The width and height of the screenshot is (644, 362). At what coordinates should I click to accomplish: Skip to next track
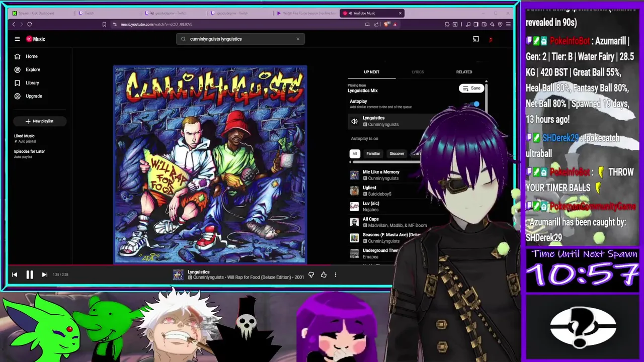44,275
